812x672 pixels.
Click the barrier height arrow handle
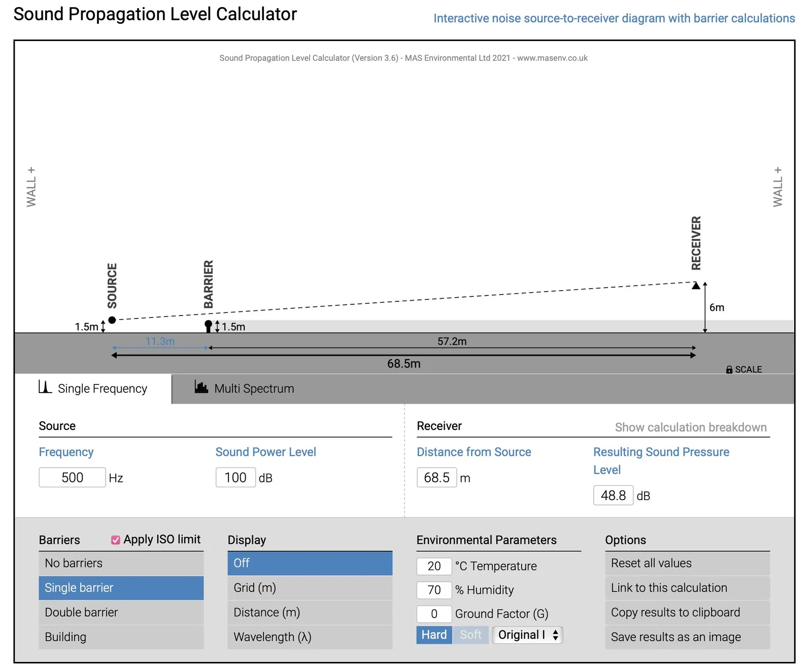point(217,326)
